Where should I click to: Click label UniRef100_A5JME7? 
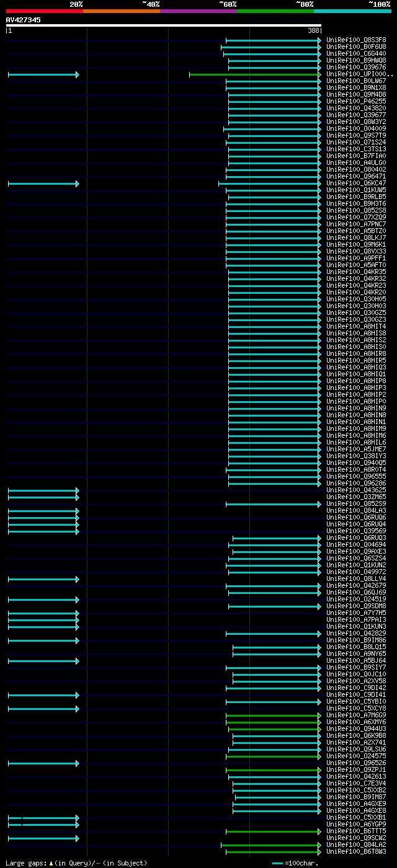tap(356, 449)
